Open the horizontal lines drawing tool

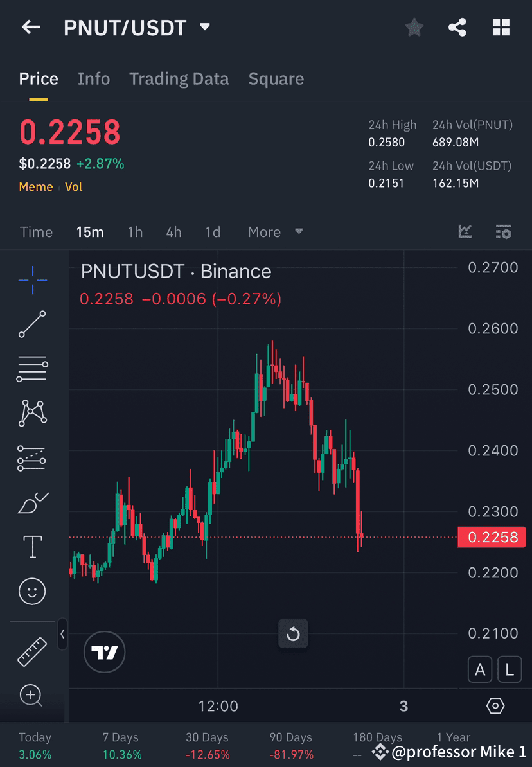point(32,369)
